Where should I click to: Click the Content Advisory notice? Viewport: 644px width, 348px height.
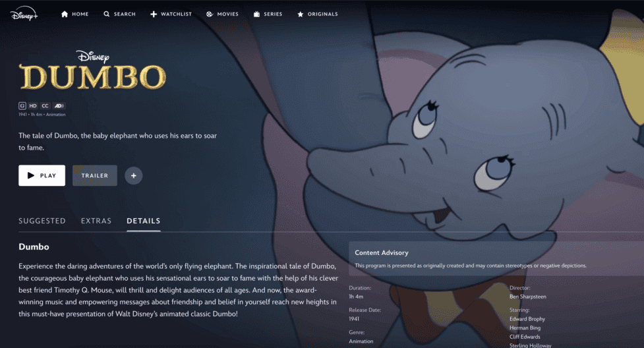496,258
